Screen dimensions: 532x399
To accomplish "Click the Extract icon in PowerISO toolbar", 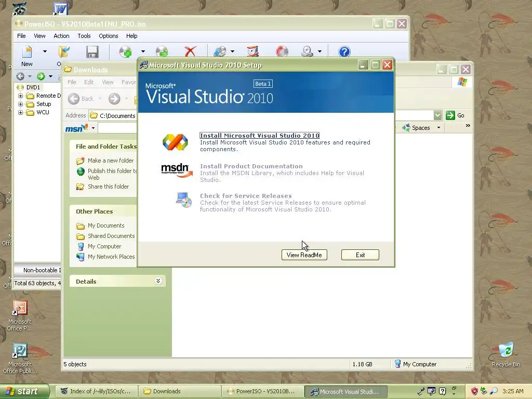I will point(162,52).
